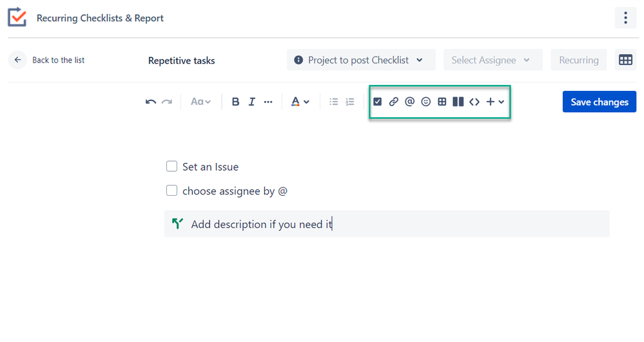Open the three-dot more options menu

pyautogui.click(x=625, y=17)
